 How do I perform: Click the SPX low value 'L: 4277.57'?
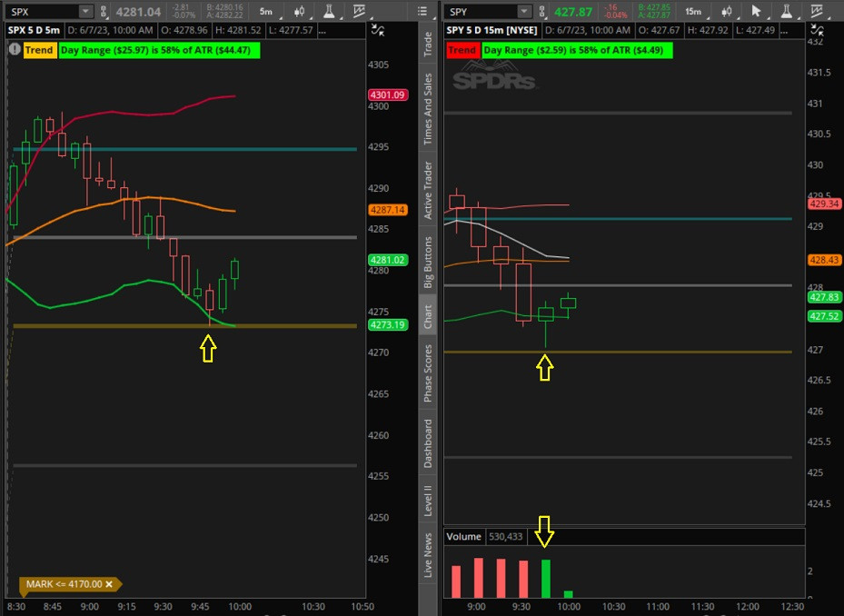[x=291, y=31]
